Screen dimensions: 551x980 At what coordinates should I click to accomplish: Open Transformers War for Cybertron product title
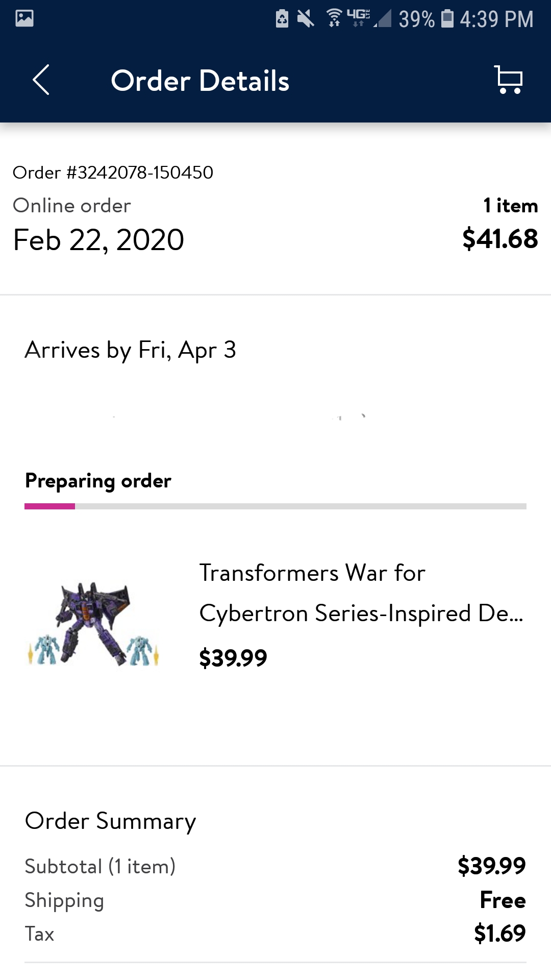[x=361, y=593]
